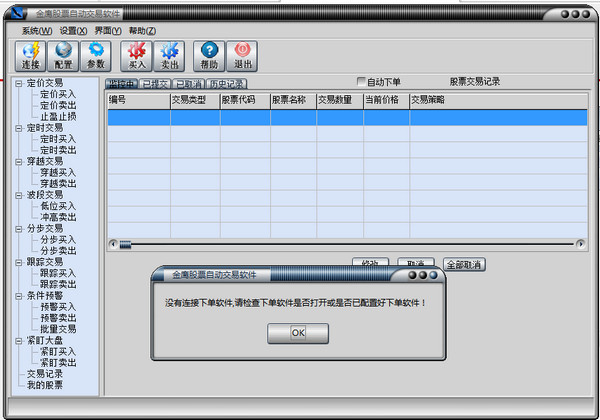This screenshot has height=420, width=600.
Task: Collapse the 分步交易 tree node
Action: click(19, 229)
